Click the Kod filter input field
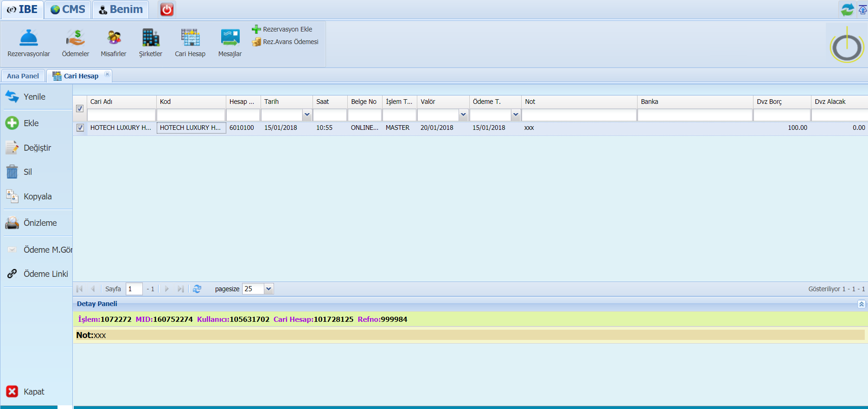The height and width of the screenshot is (409, 868). coord(191,115)
